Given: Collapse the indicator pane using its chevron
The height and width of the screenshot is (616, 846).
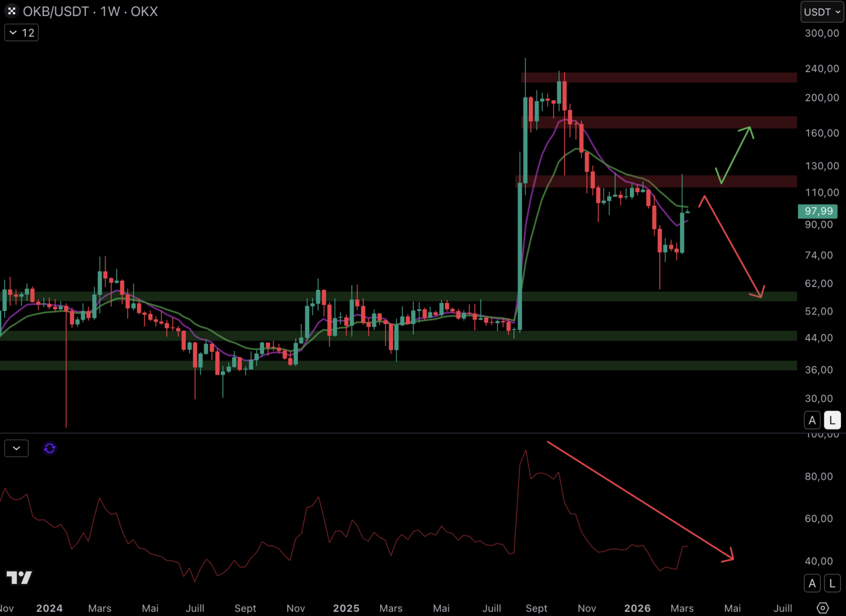Looking at the screenshot, I should (17, 448).
